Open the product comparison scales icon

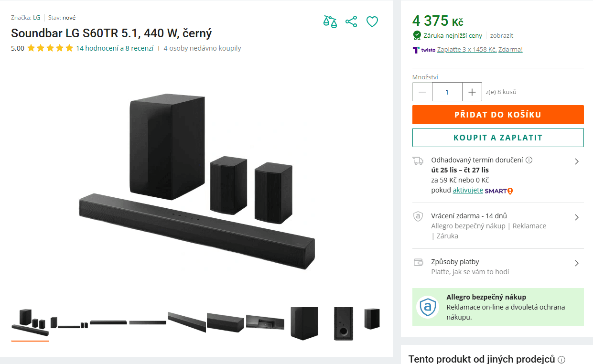(330, 21)
